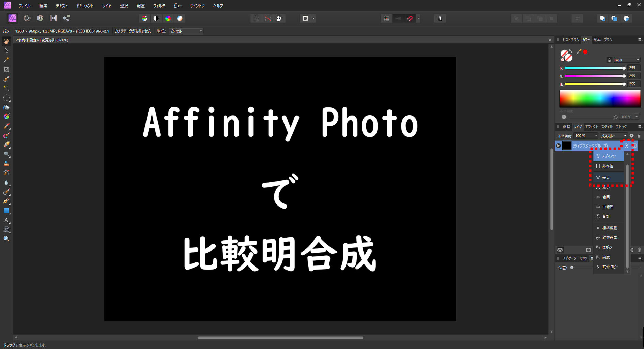Toggle the layer lock icon in Layers panel
This screenshot has width=644, height=349.
point(639,136)
